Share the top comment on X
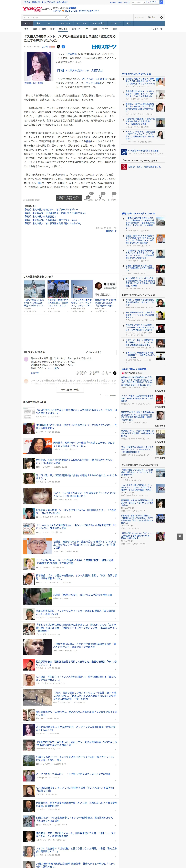 click(x=114, y=373)
